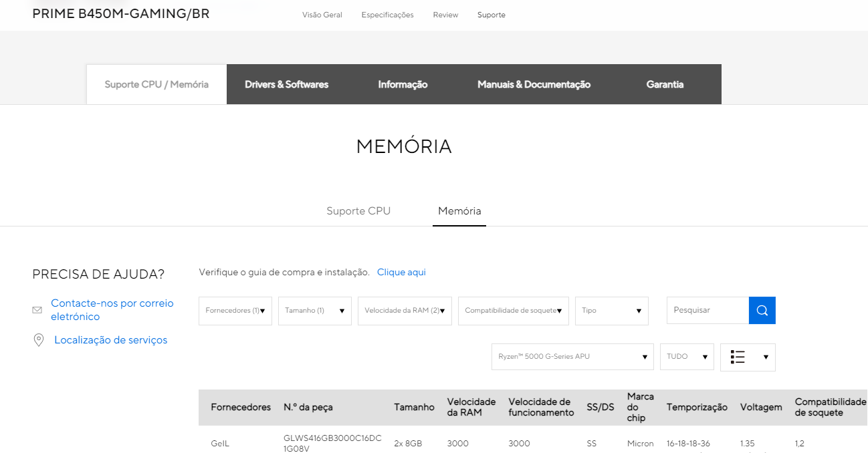Click the envelope email icon
The image size is (868, 453).
pyautogui.click(x=37, y=310)
